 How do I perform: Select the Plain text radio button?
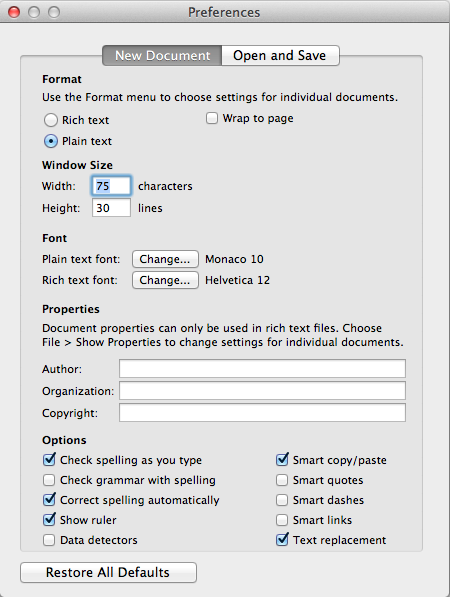(51, 141)
